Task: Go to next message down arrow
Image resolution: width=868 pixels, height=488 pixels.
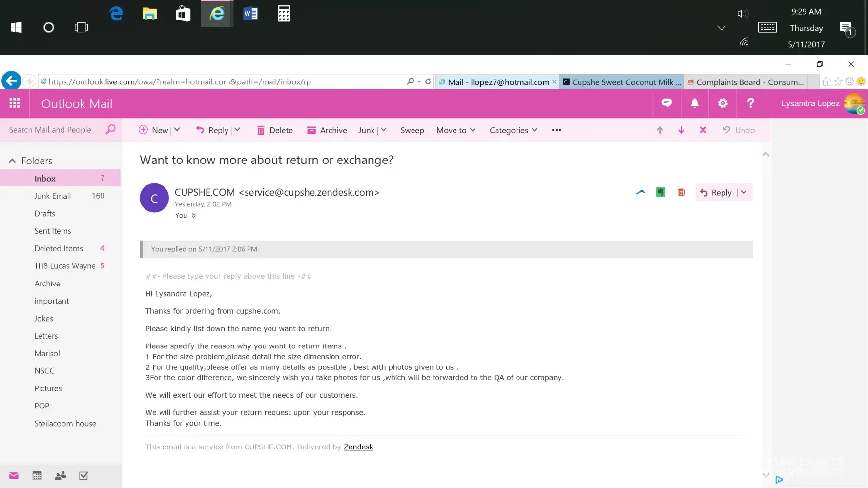Action: (681, 130)
